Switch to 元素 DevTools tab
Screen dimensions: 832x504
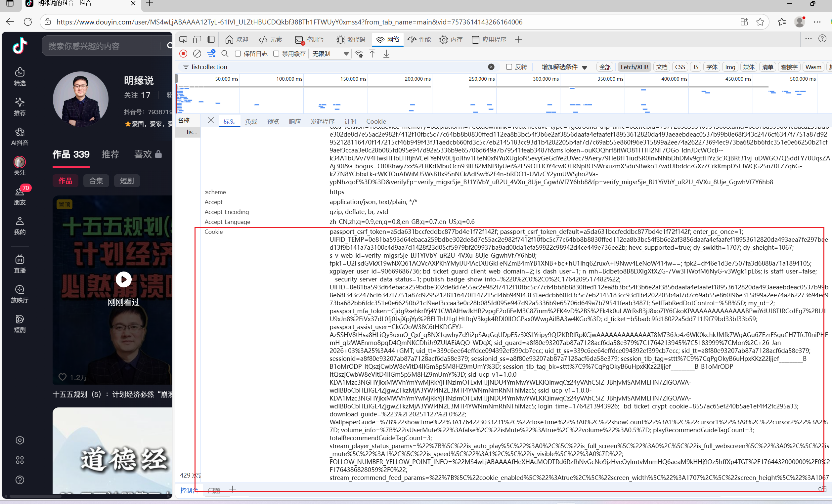click(270, 39)
